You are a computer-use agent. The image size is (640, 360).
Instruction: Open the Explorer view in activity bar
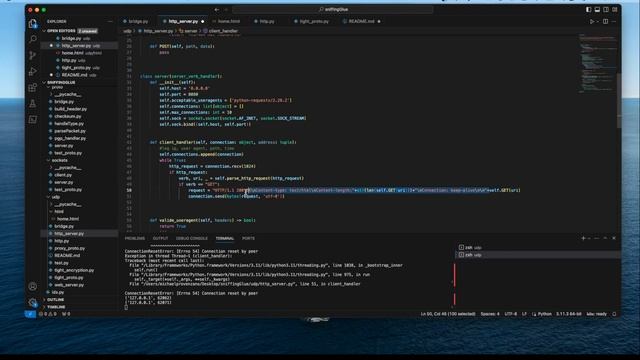(33, 24)
